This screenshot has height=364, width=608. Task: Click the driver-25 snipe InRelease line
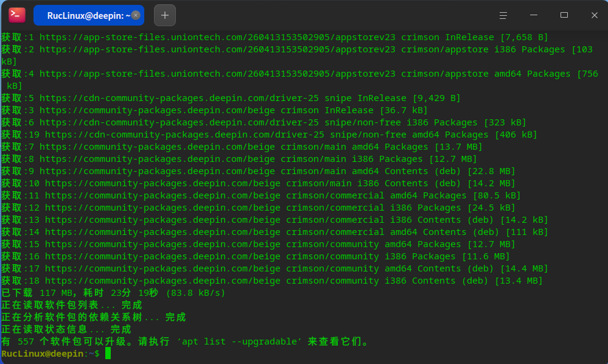[231, 98]
